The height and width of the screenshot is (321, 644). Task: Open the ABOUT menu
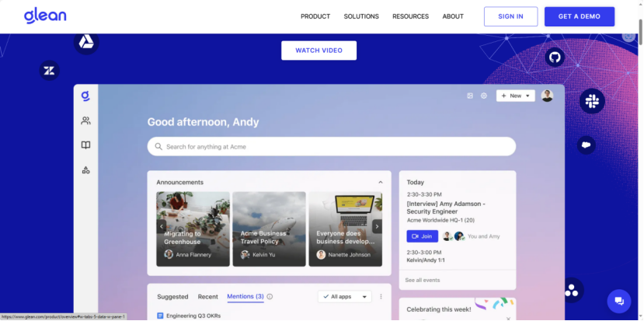pos(453,16)
